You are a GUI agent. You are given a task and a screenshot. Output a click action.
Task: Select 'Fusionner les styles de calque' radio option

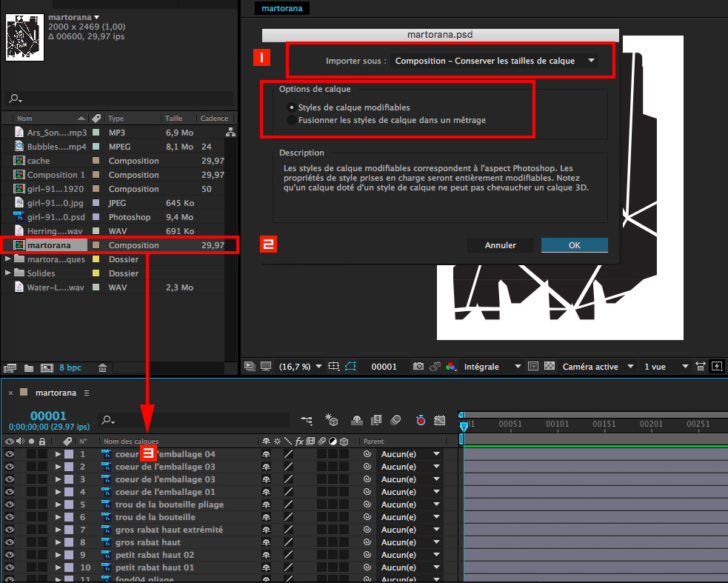[x=293, y=120]
